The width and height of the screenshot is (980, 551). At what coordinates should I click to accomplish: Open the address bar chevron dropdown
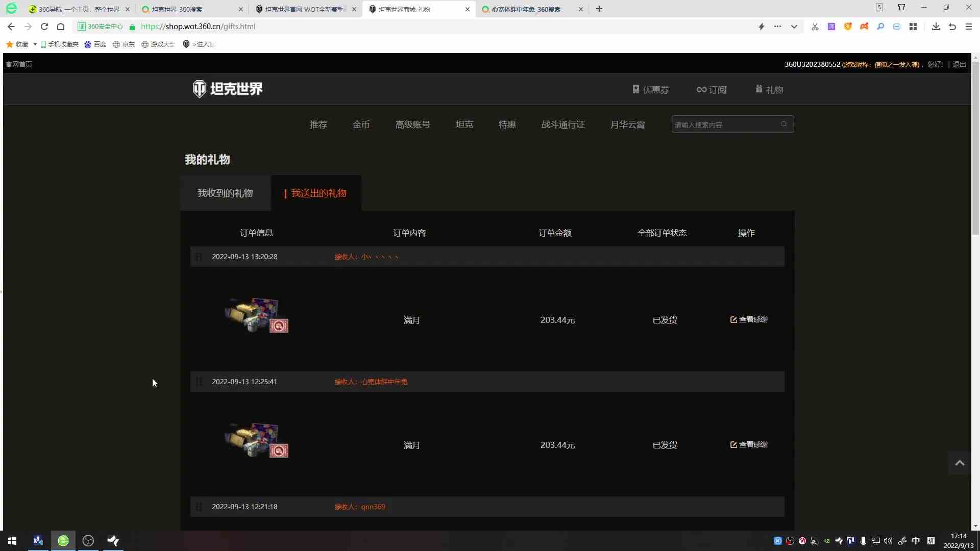pyautogui.click(x=794, y=27)
